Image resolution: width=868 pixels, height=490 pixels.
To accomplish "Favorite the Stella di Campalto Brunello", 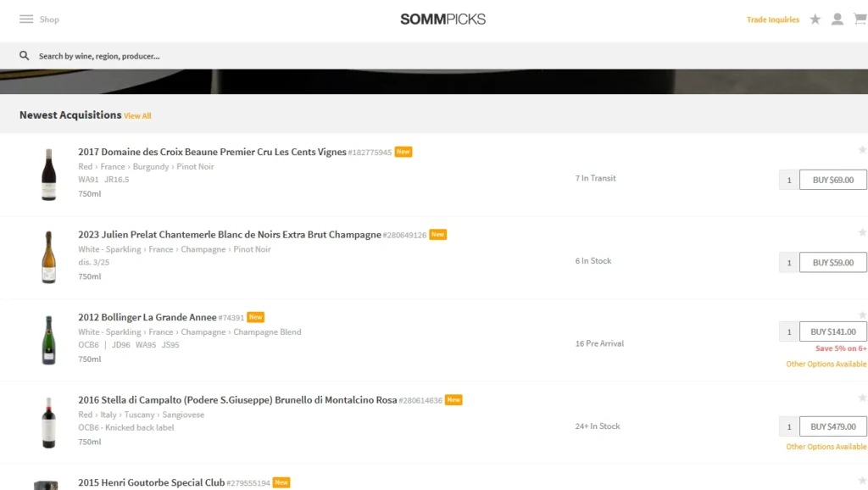I will (862, 398).
